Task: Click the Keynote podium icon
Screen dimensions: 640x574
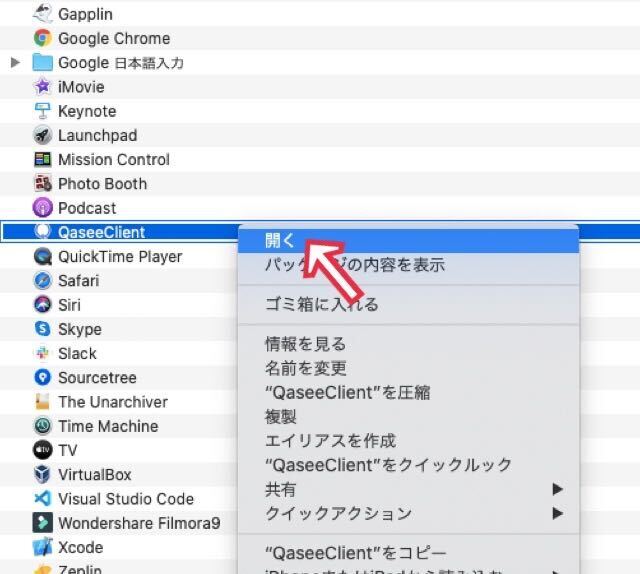Action: click(x=42, y=111)
